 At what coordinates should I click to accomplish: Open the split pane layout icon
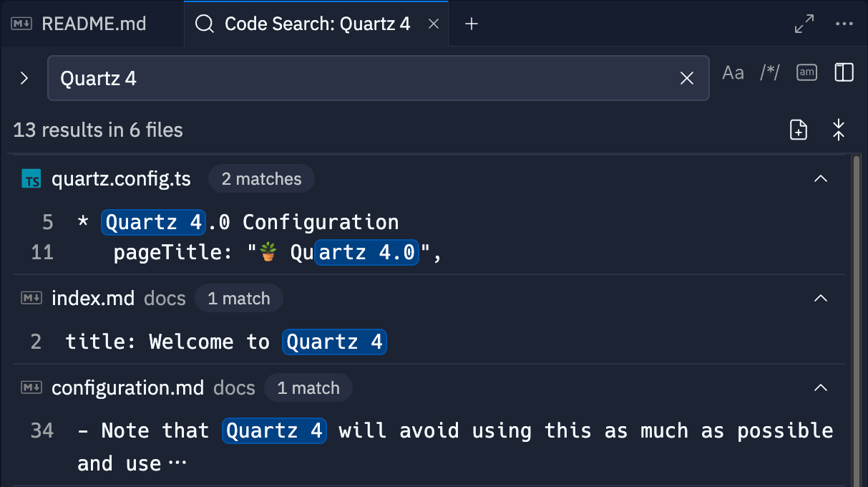(x=844, y=72)
